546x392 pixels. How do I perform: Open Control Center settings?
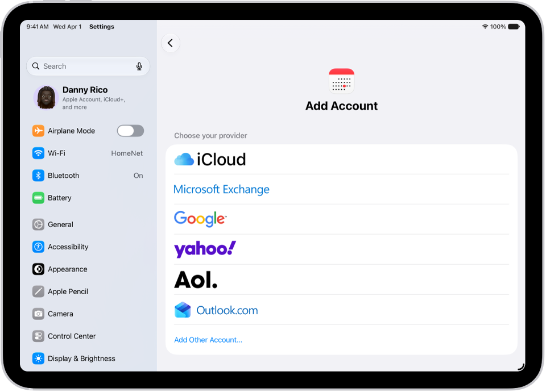coord(88,336)
